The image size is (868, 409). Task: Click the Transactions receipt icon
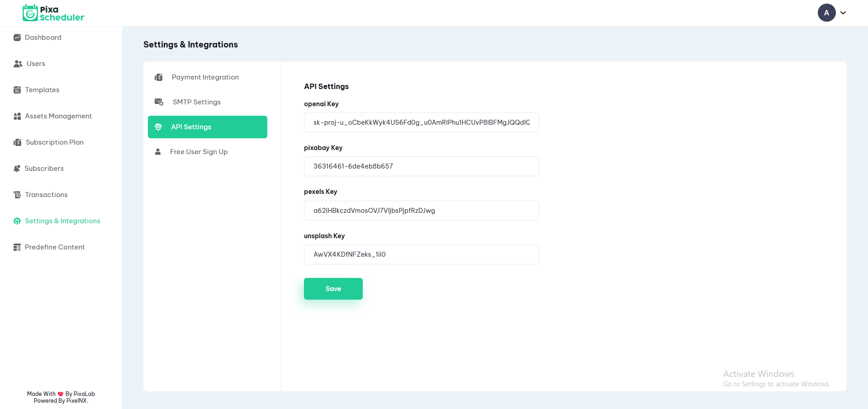(17, 195)
